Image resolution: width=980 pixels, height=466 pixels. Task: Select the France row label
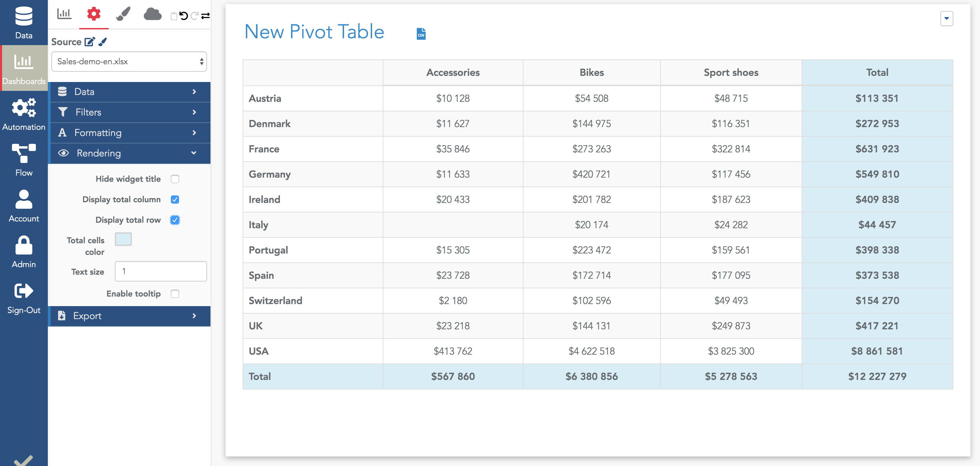(264, 149)
